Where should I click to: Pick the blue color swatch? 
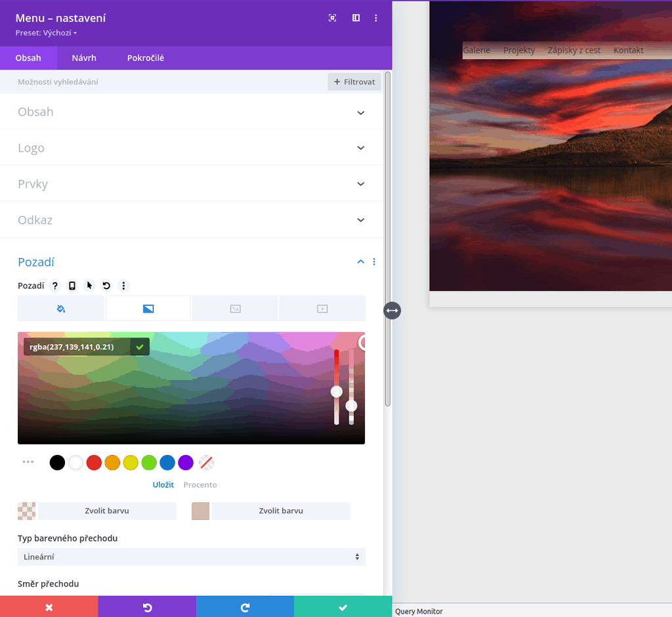tap(167, 463)
